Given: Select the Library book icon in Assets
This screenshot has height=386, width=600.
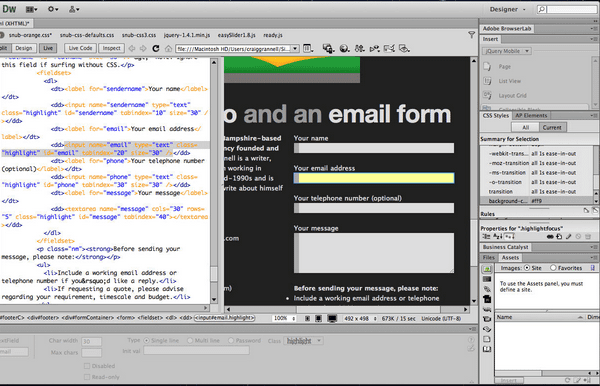Looking at the screenshot, I should (x=487, y=349).
